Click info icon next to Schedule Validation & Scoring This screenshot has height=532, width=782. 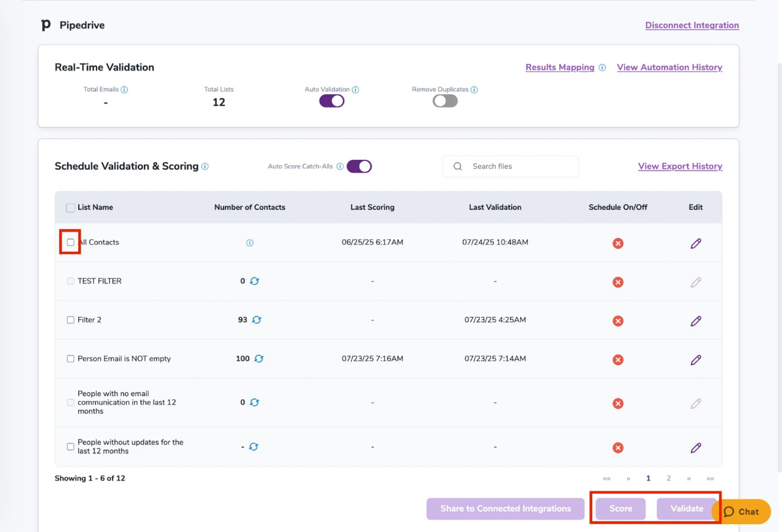(205, 166)
